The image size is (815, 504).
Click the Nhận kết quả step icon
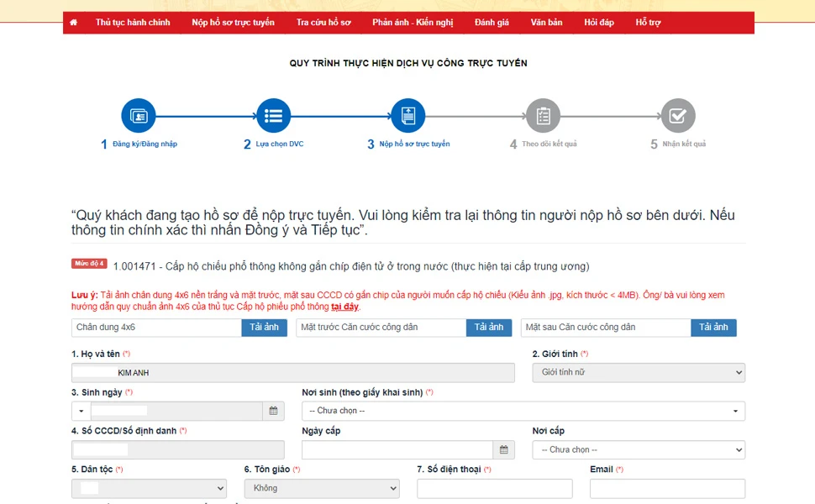tap(678, 116)
